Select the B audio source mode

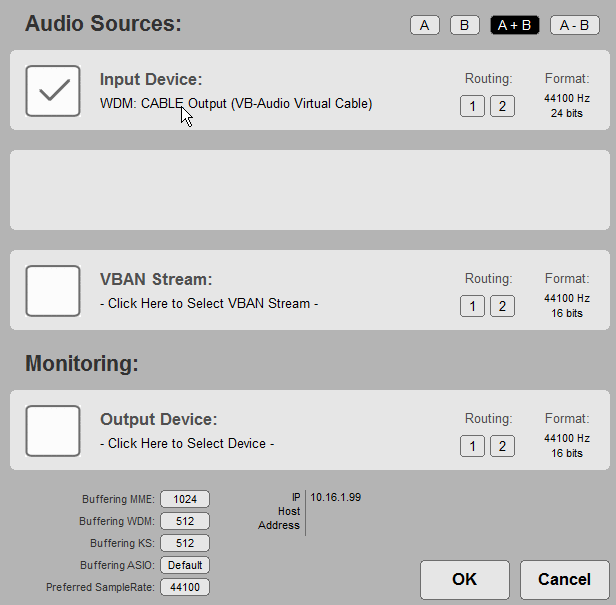click(464, 26)
